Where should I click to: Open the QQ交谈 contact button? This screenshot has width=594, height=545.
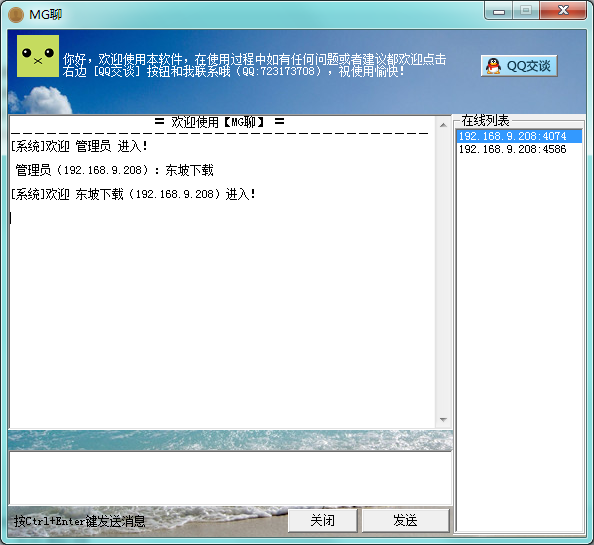[519, 66]
